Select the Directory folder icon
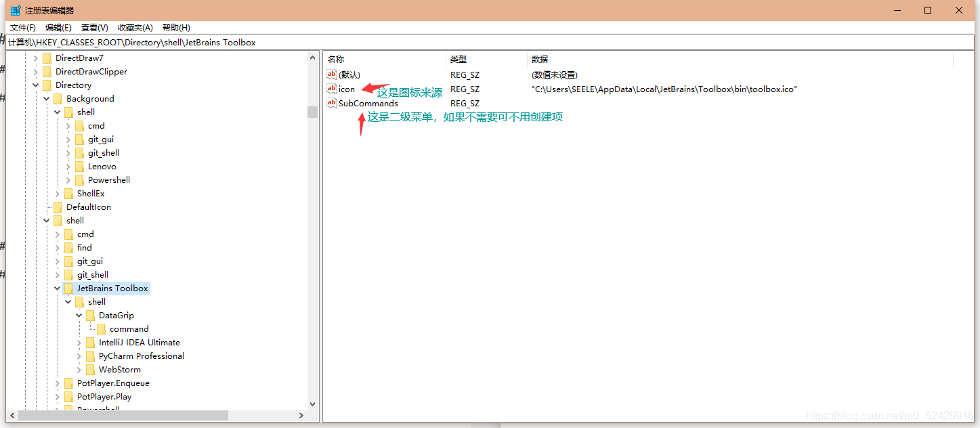Viewport: 980px width, 428px height. [47, 85]
